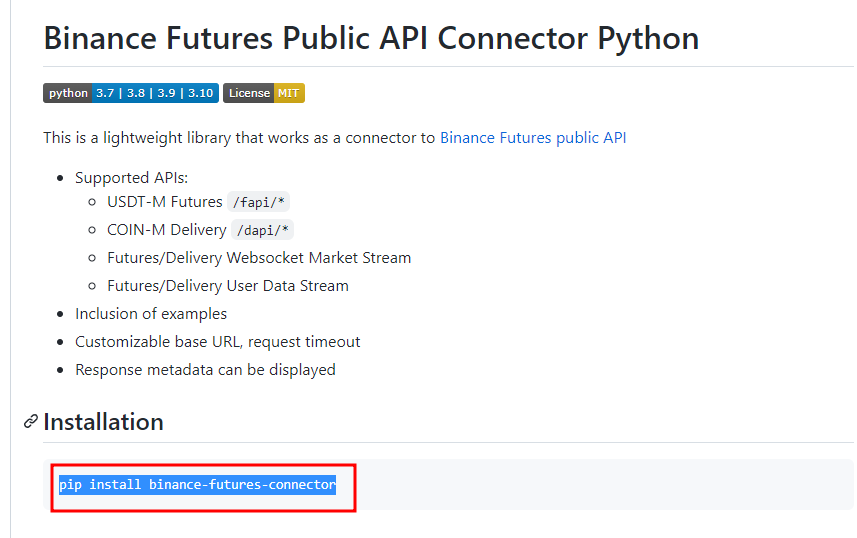Open the Binance Futures public API link
The image size is (857, 538).
pos(533,138)
